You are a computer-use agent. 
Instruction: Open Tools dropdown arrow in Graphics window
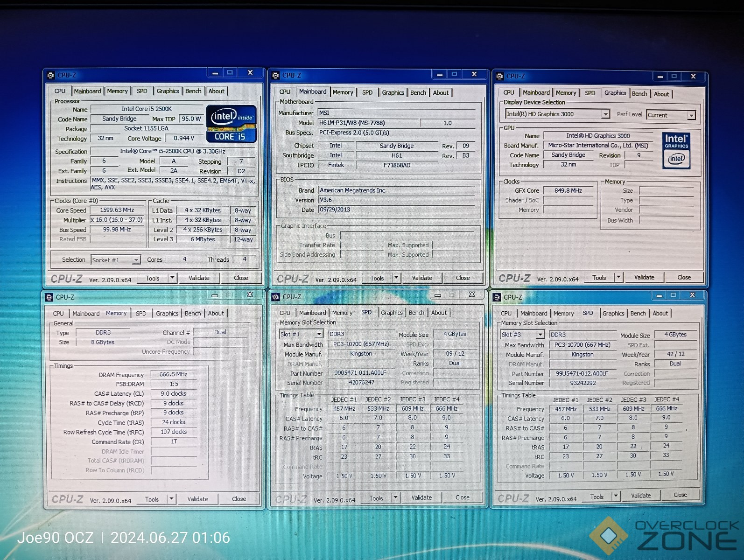(x=618, y=277)
